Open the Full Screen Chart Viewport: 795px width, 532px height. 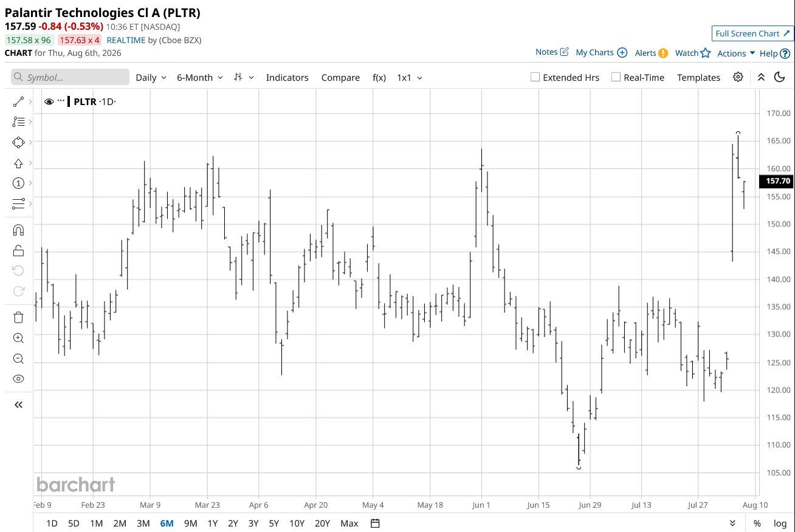tap(752, 33)
